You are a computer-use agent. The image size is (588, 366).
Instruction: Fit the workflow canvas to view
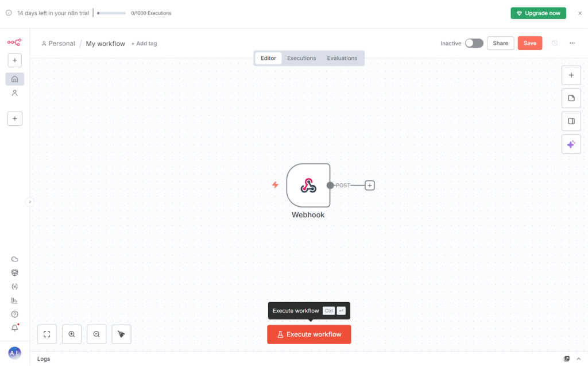(47, 334)
